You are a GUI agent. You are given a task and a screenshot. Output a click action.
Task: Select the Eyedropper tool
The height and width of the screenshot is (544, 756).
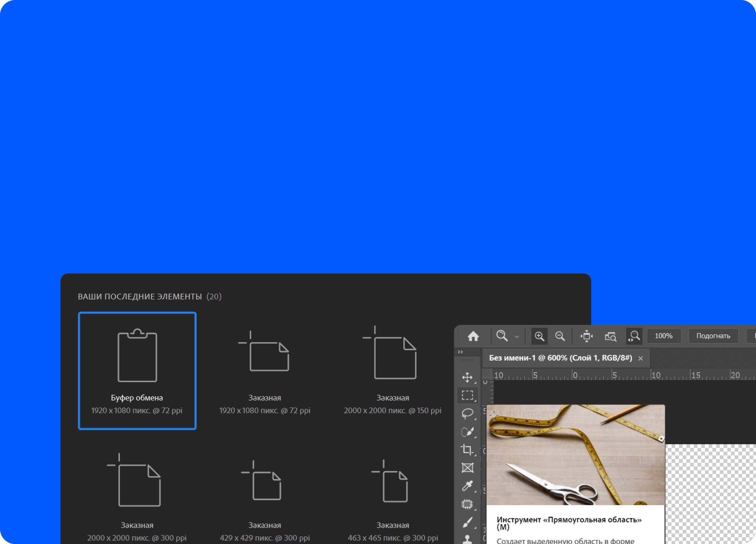(467, 486)
